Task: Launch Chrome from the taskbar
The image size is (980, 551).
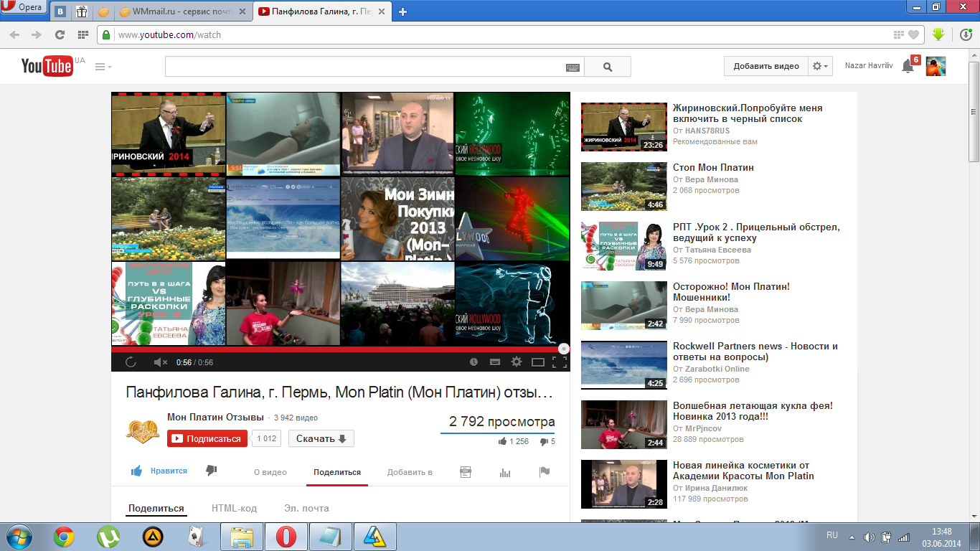Action: tap(64, 537)
